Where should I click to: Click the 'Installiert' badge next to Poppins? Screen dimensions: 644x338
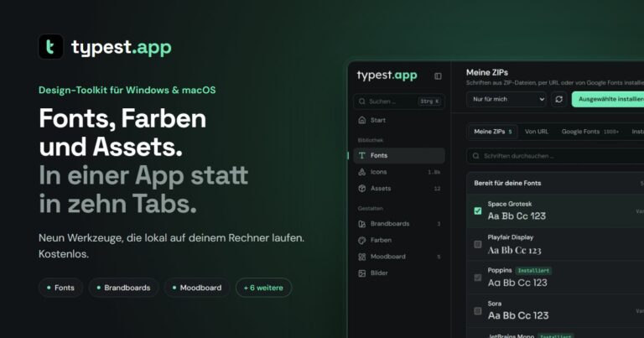click(x=533, y=271)
